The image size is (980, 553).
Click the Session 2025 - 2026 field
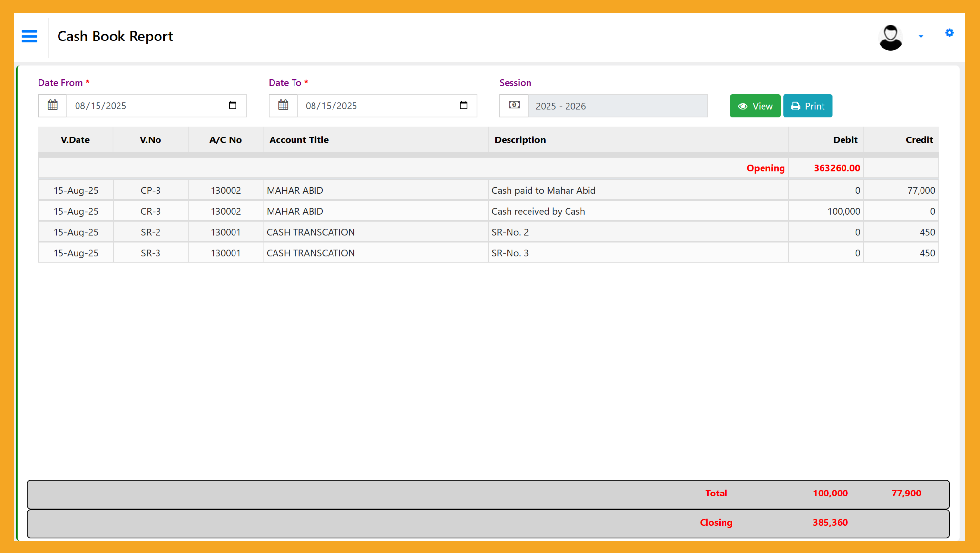(x=617, y=106)
